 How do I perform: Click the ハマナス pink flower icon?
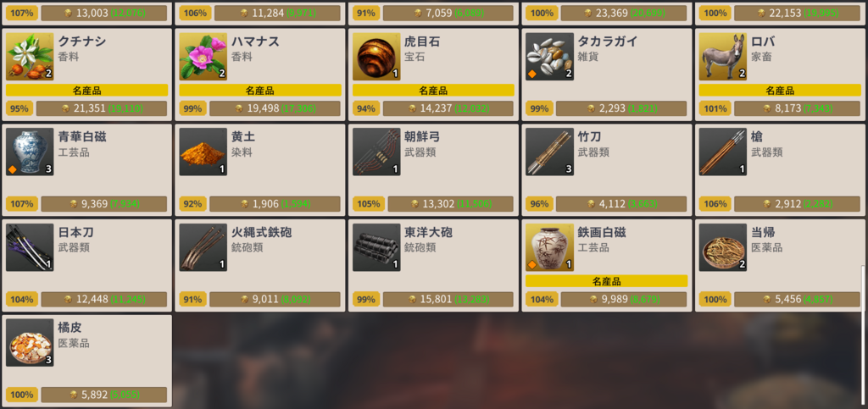(x=203, y=57)
